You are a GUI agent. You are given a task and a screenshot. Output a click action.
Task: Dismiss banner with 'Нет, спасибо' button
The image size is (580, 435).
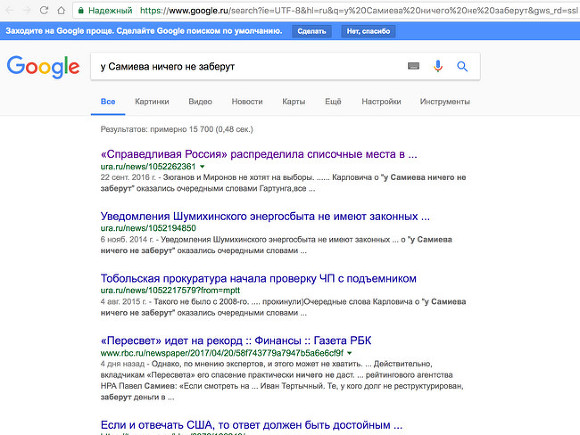click(368, 31)
